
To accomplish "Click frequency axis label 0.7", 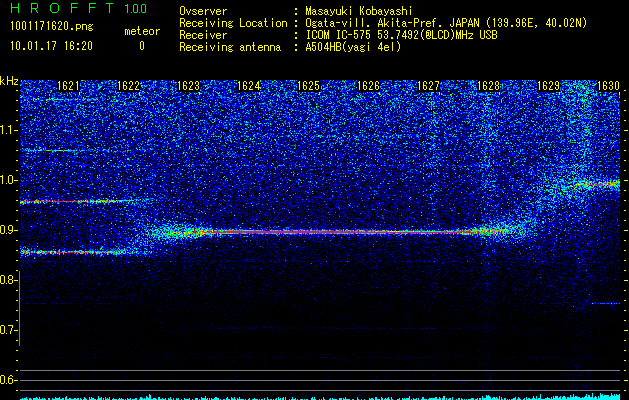I will click(x=9, y=331).
